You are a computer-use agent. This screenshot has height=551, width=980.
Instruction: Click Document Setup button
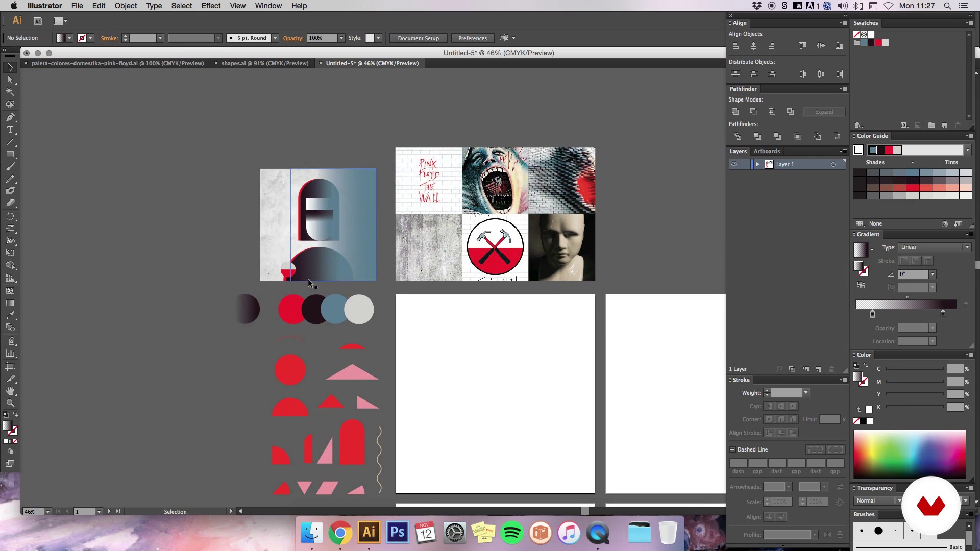[x=418, y=38]
